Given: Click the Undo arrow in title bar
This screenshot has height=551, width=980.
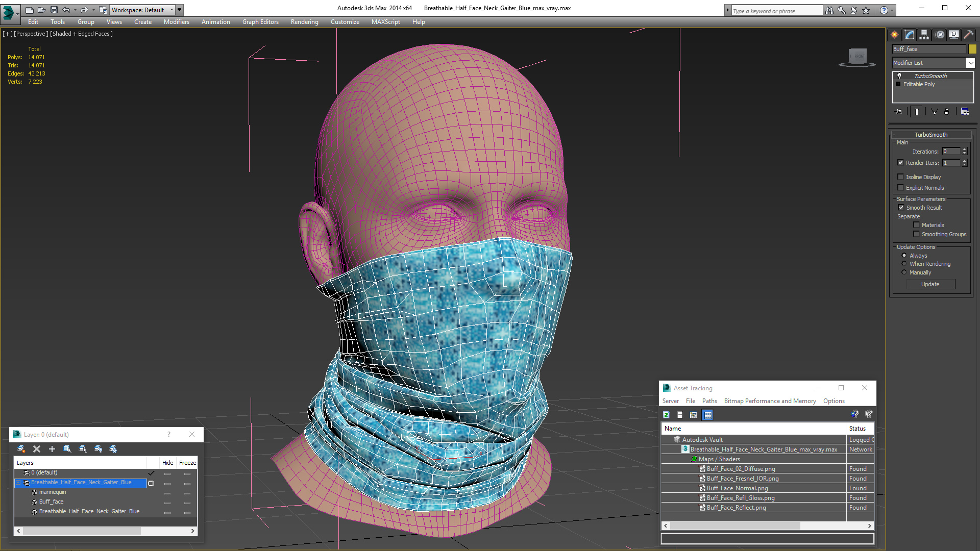Looking at the screenshot, I should (66, 10).
